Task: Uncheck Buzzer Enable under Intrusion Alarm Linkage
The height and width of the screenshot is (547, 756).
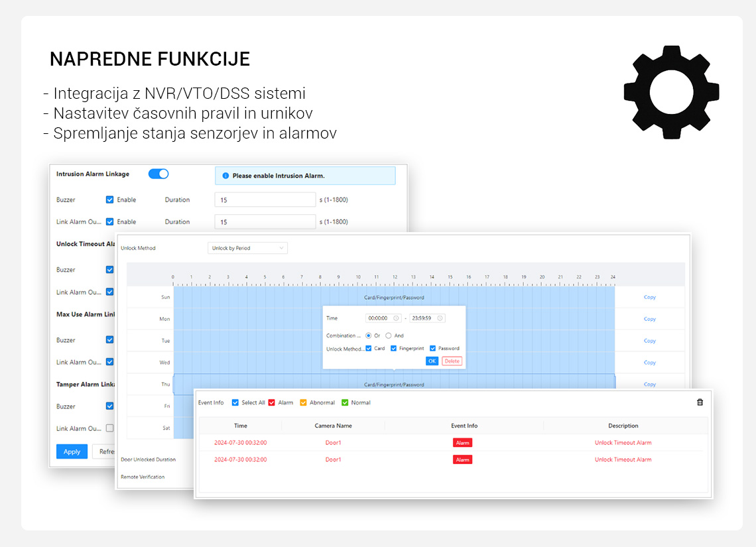Action: point(110,200)
